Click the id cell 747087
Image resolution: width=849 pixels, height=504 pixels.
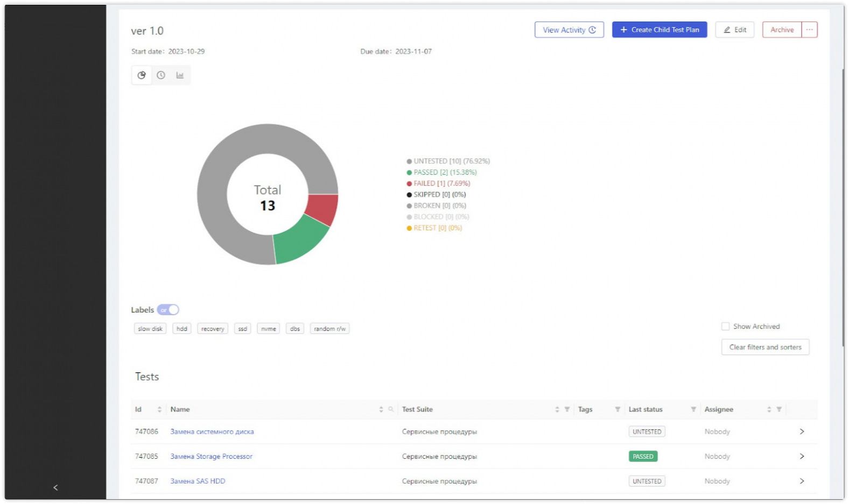point(146,481)
